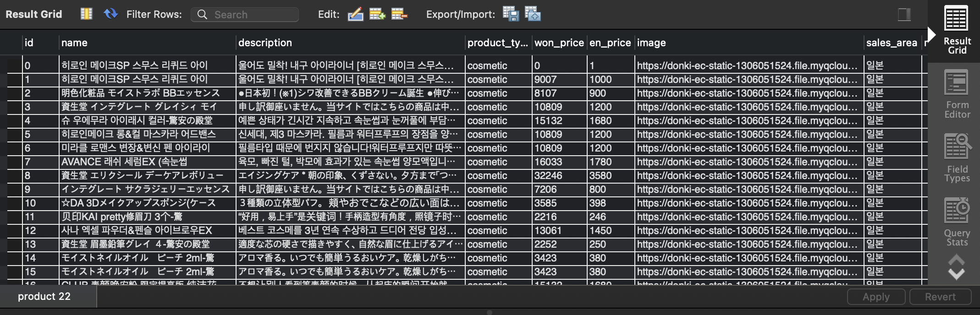This screenshot has width=980, height=315.
Task: Select id cell 13
Action: pyautogui.click(x=40, y=244)
